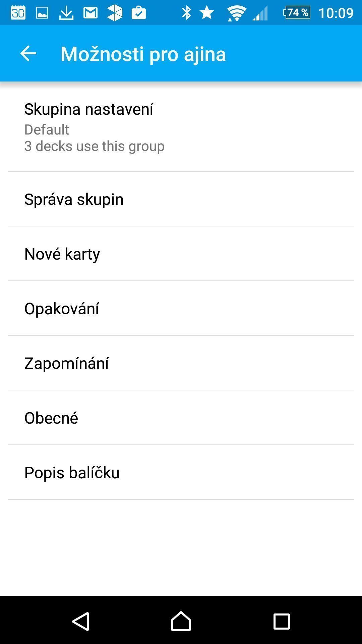Open recent apps square button
This screenshot has width=362, height=644.
[x=282, y=621]
